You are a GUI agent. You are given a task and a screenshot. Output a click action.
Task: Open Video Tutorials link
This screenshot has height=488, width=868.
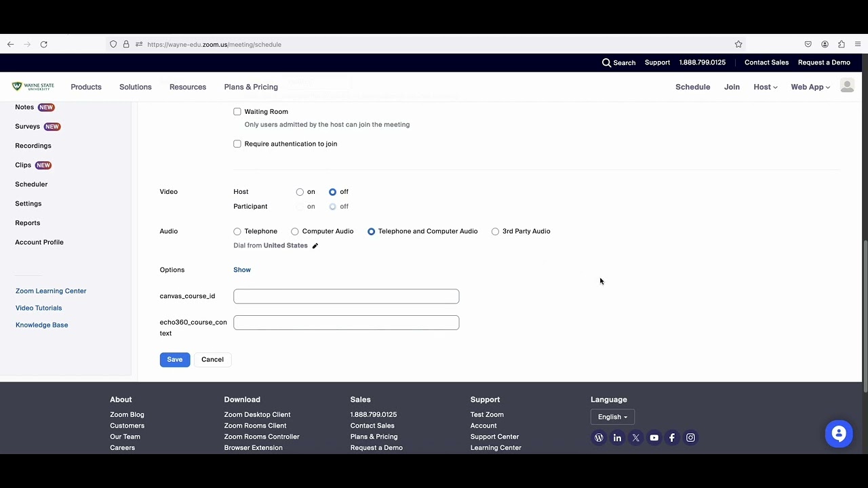[x=39, y=308]
